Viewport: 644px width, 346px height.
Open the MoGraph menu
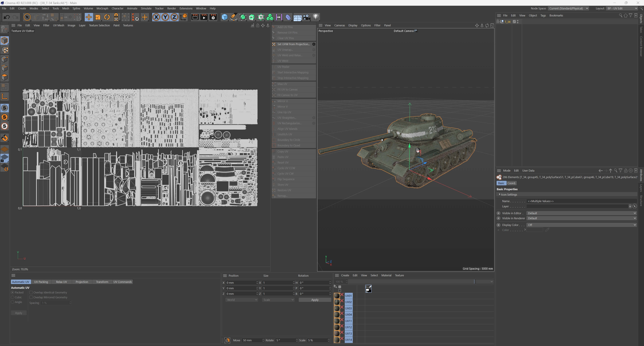pos(102,8)
